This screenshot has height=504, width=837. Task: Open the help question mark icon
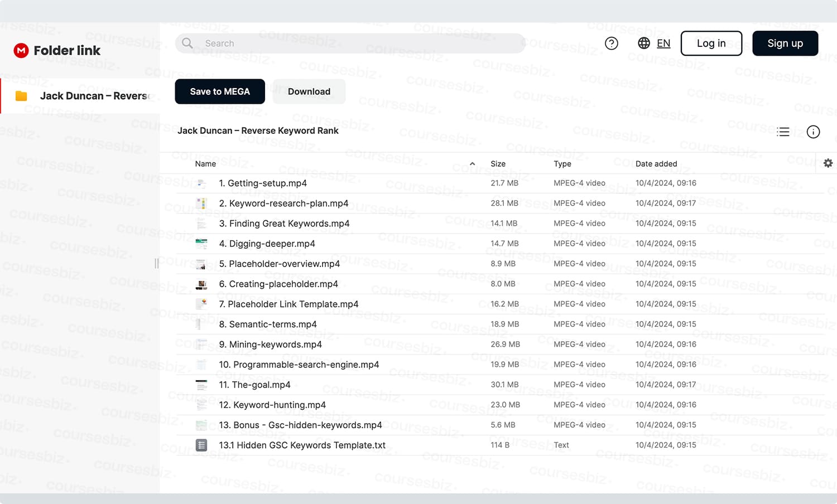612,43
